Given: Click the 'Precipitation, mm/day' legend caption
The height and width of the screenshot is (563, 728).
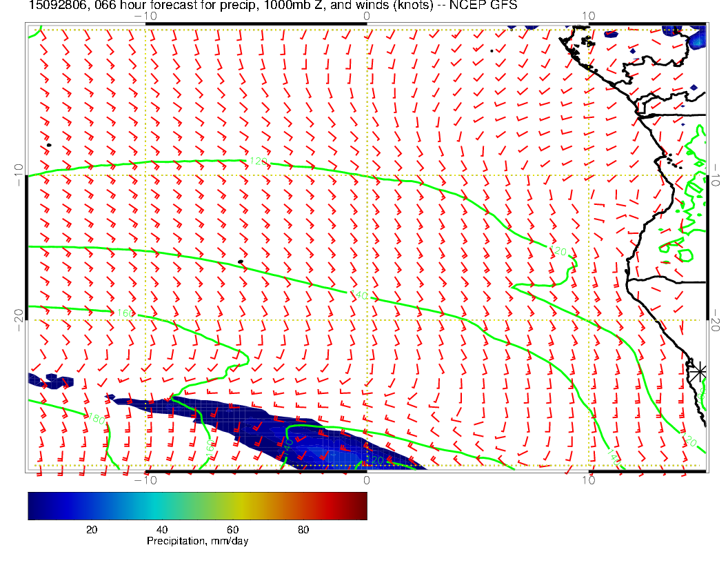Looking at the screenshot, I should click(x=197, y=541).
